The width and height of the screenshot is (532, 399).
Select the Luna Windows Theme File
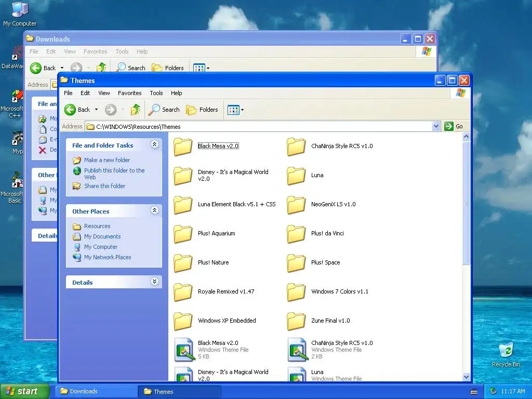click(x=324, y=375)
